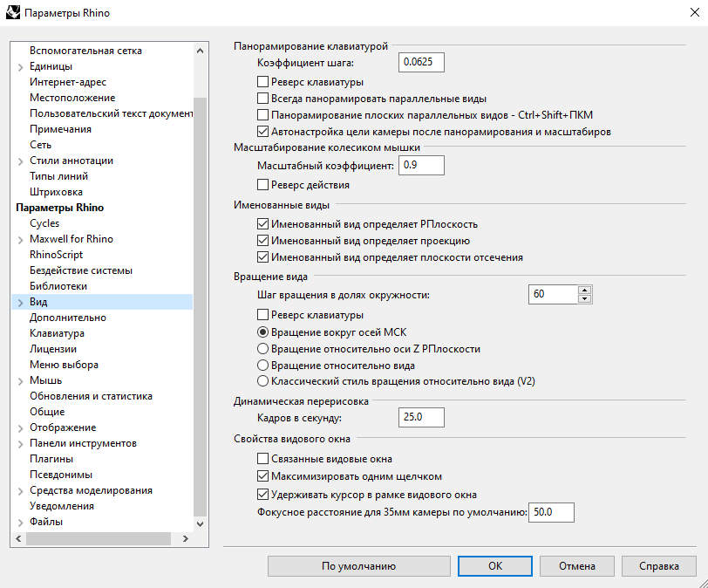Select Дополнительно tree item
The image size is (708, 588).
point(68,318)
